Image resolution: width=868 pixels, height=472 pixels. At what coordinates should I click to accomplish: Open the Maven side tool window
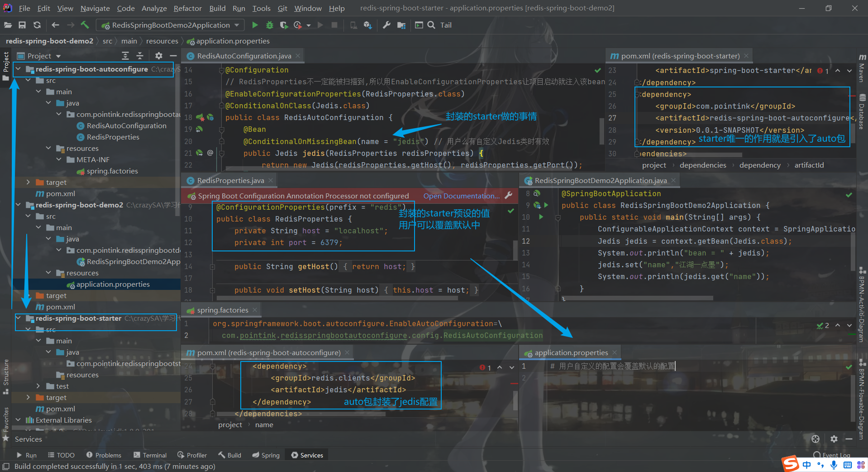pos(862,68)
